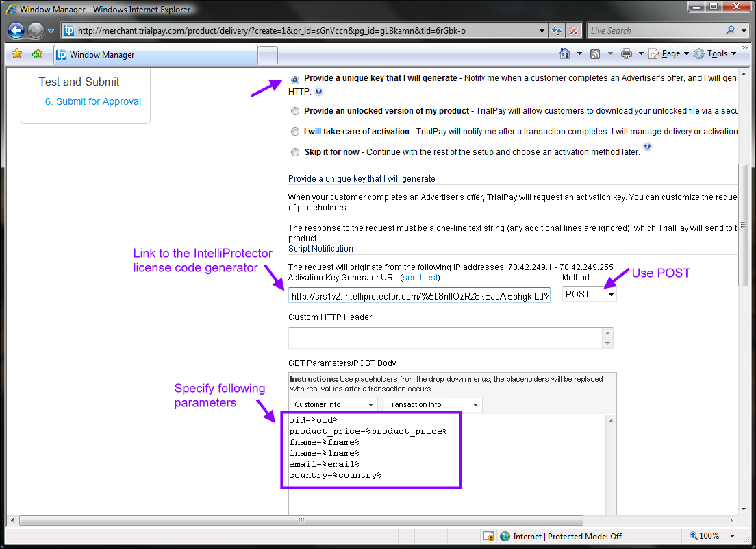Go back with the browser Back arrow
756x549 pixels.
(16, 30)
